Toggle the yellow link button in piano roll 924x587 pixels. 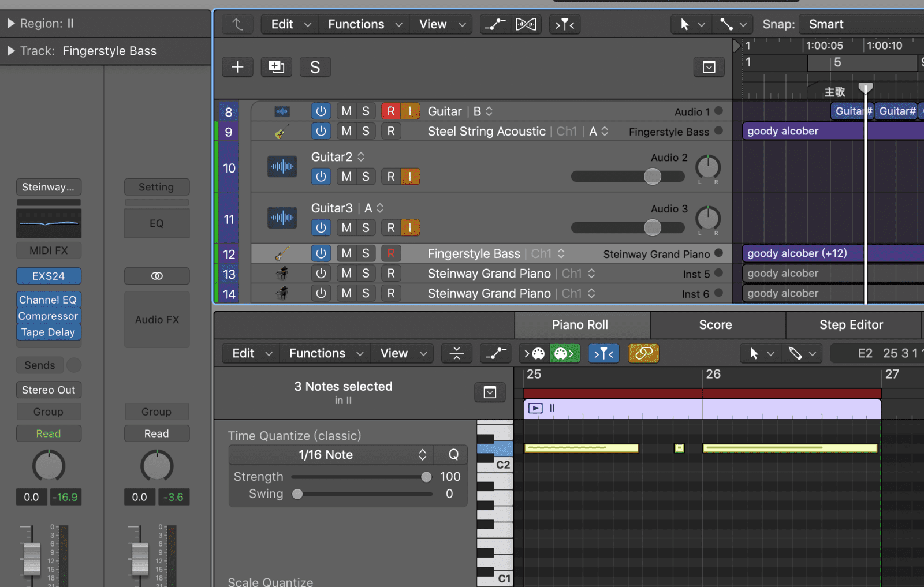643,353
